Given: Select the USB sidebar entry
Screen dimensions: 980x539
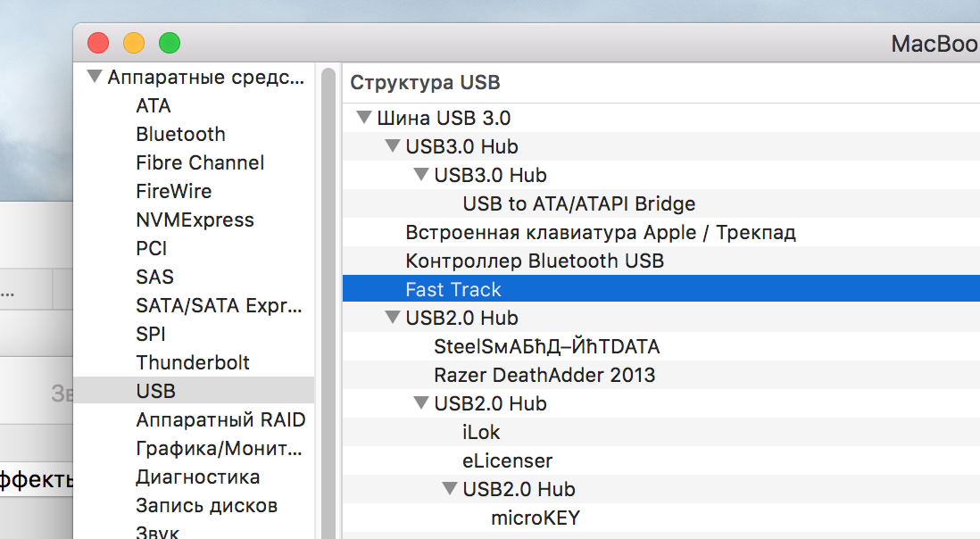Looking at the screenshot, I should tap(194, 391).
